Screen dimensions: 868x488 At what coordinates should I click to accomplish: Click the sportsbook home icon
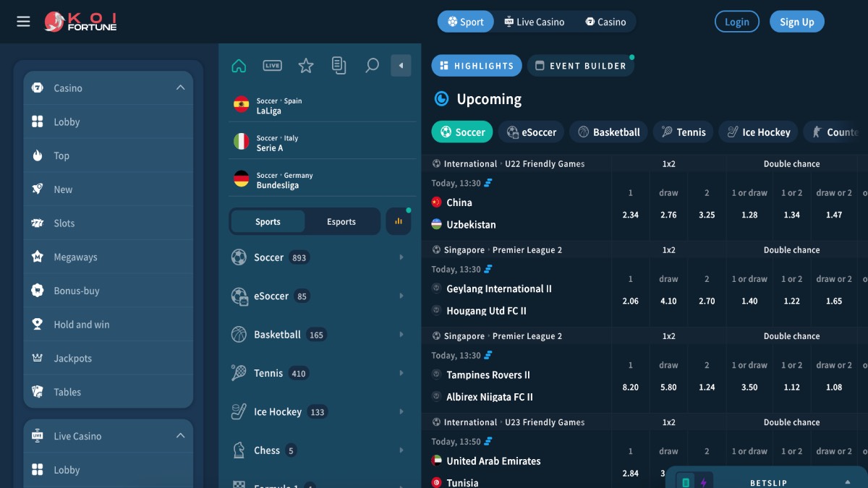(x=239, y=66)
